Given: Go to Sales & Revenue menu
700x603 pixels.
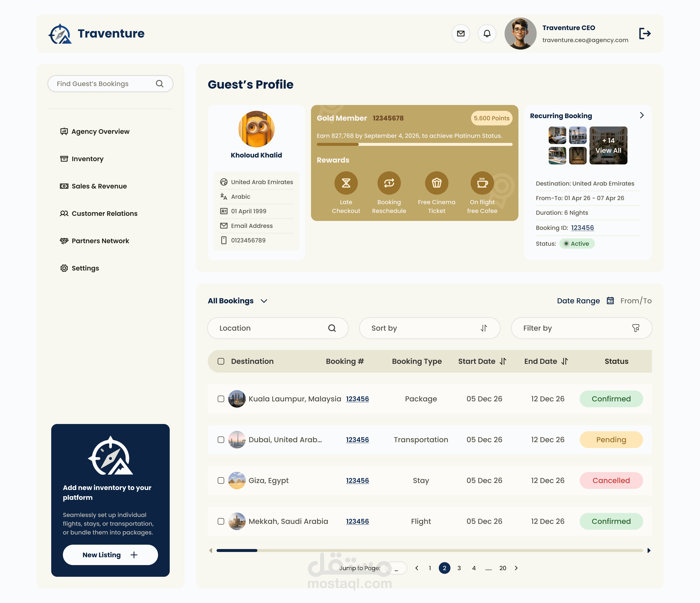Looking at the screenshot, I should coord(99,186).
